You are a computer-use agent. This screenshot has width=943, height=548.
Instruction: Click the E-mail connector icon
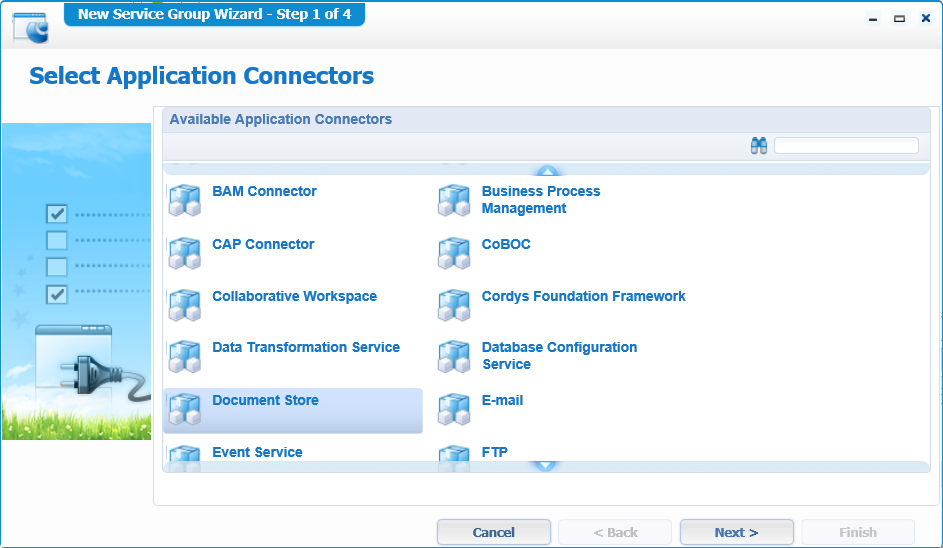(454, 409)
